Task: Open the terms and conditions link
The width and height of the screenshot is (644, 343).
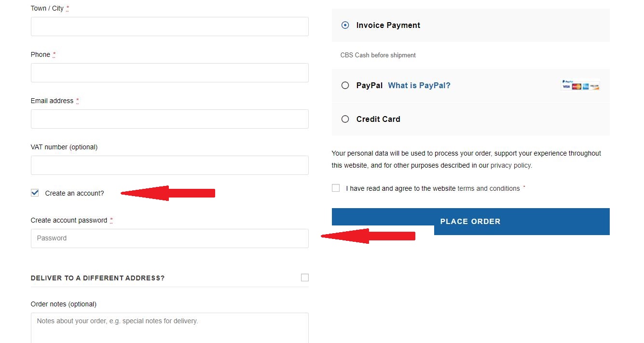Action: tap(488, 188)
